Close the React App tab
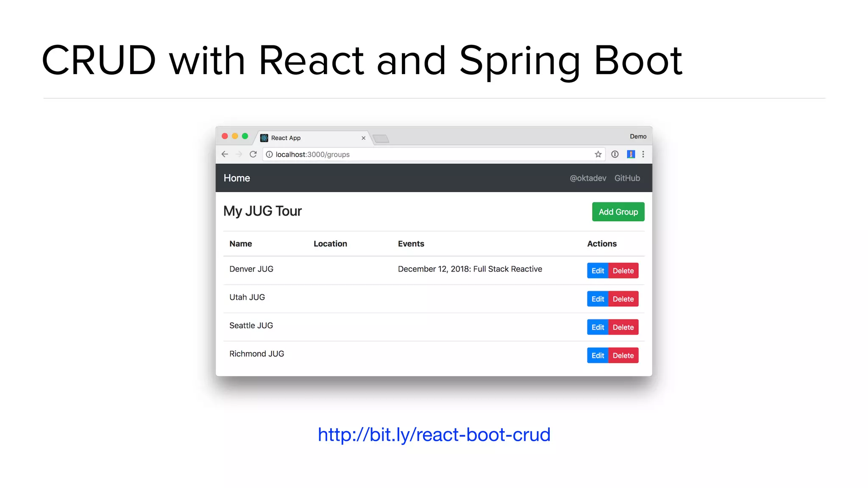868x488 pixels. click(363, 138)
